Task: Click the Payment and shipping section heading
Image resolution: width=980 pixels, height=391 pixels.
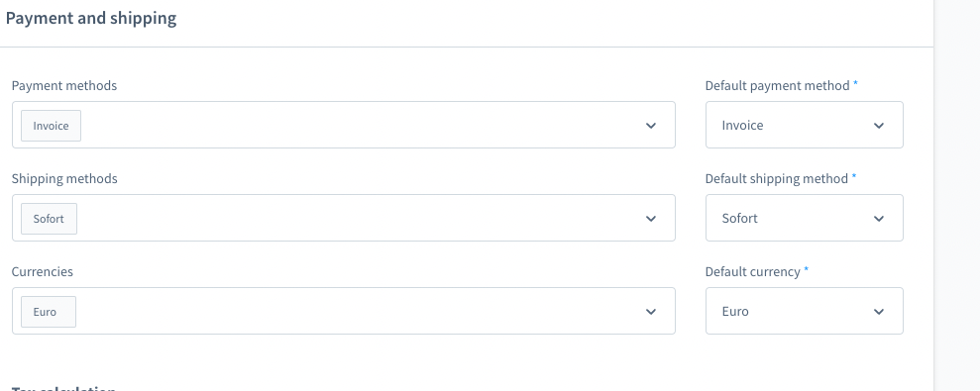Action: point(91,18)
